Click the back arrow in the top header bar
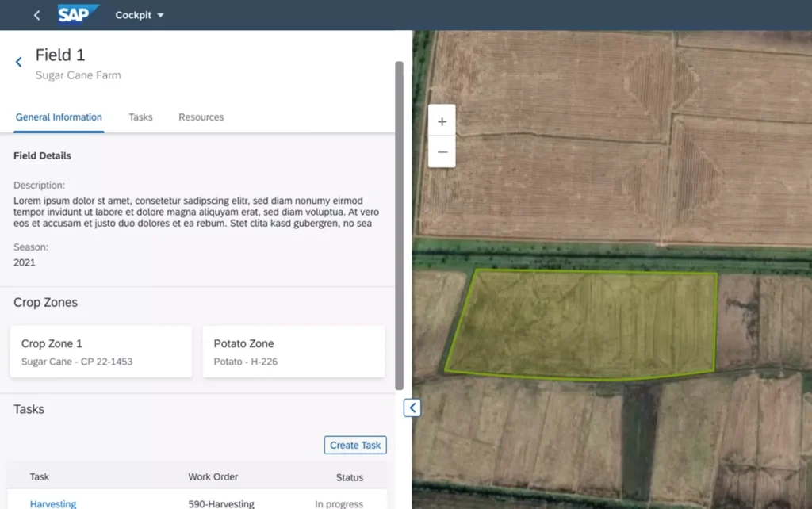This screenshot has width=812, height=509. click(36, 15)
